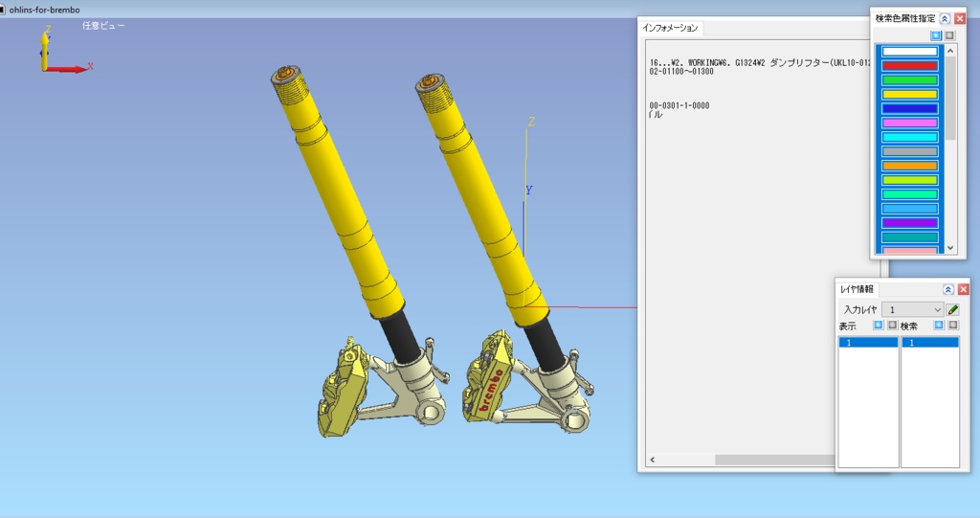Pick the dark blue color swatch

(910, 109)
